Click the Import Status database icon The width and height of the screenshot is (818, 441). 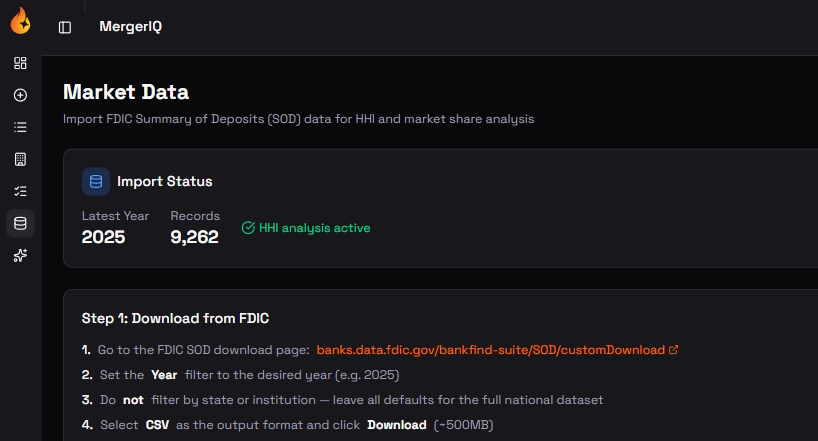[96, 181]
